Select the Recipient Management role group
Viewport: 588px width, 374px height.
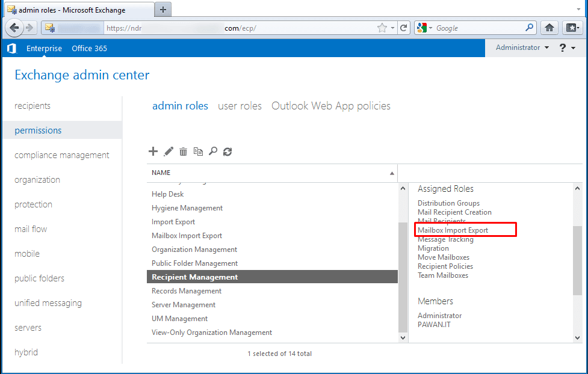[272, 277]
